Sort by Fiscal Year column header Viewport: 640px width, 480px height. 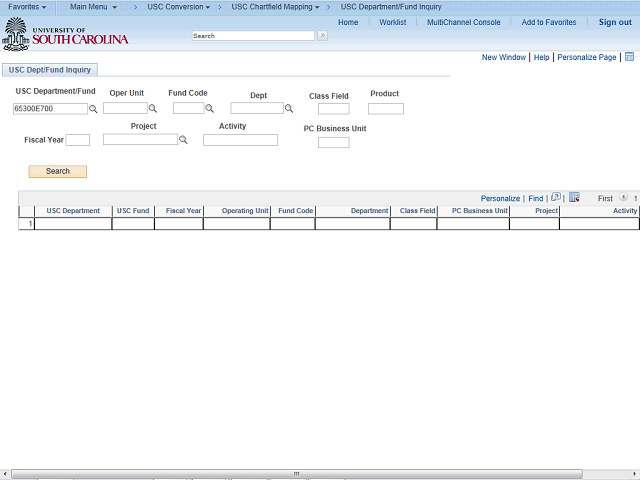(183, 211)
